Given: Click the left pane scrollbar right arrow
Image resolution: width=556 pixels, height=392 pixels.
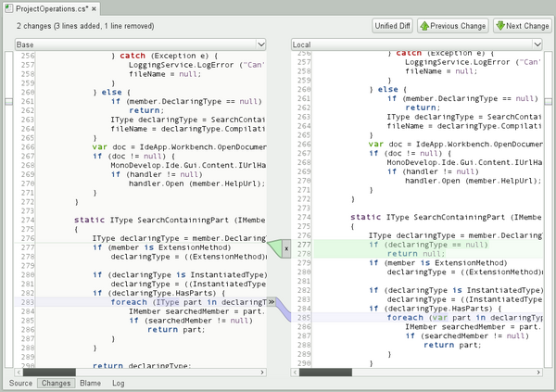Looking at the screenshot, I should (262, 373).
